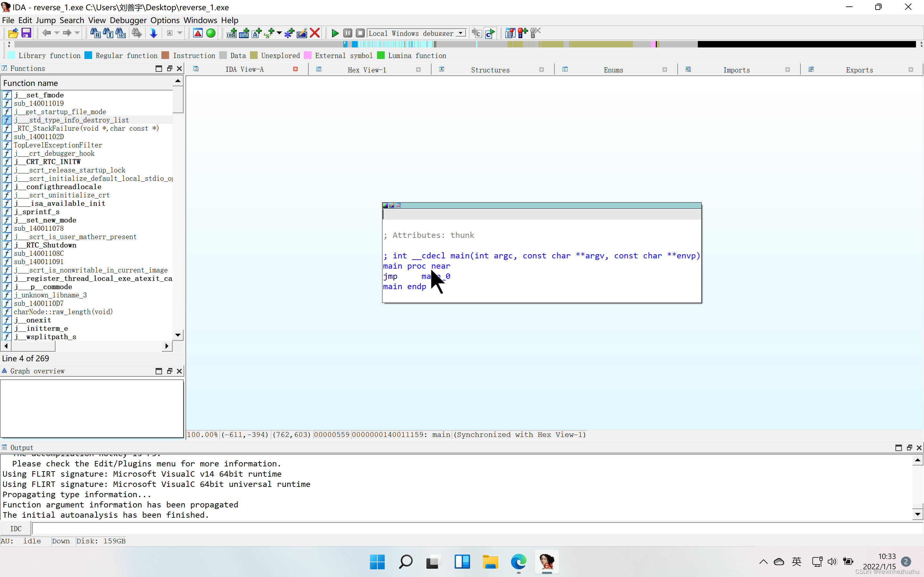The image size is (924, 577).
Task: Select sub_140011019 in the functions list
Action: click(x=39, y=104)
